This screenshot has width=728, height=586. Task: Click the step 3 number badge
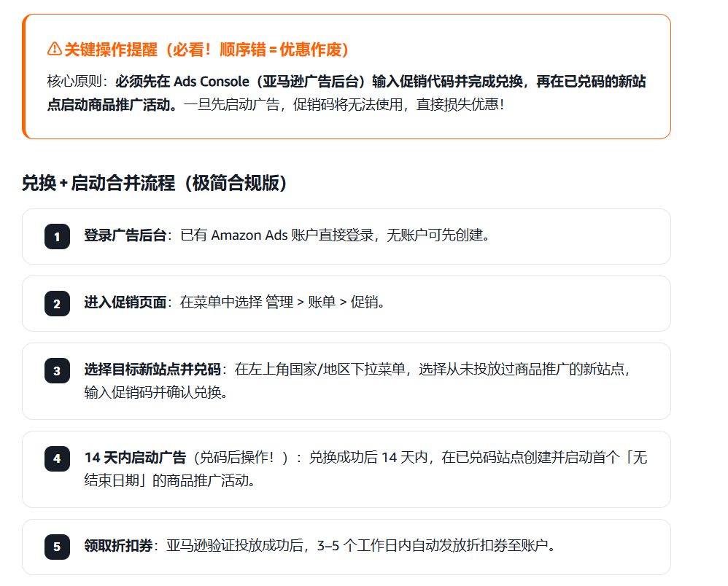pyautogui.click(x=57, y=371)
